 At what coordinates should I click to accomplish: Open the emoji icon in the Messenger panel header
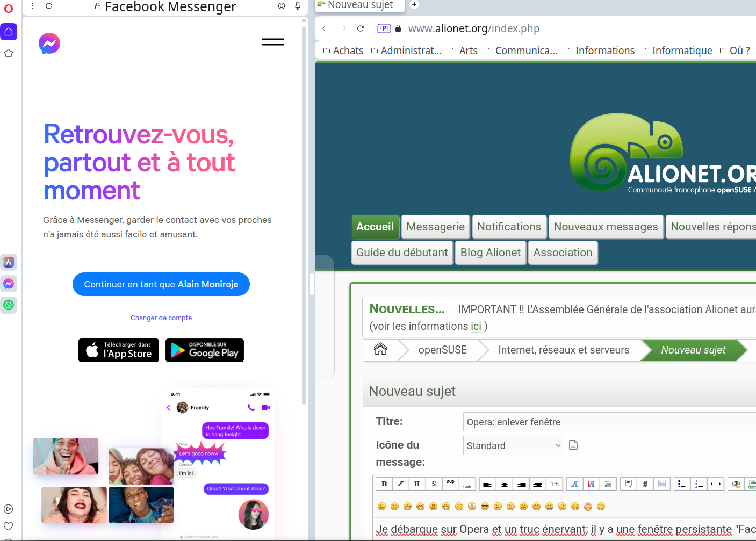[x=282, y=6]
